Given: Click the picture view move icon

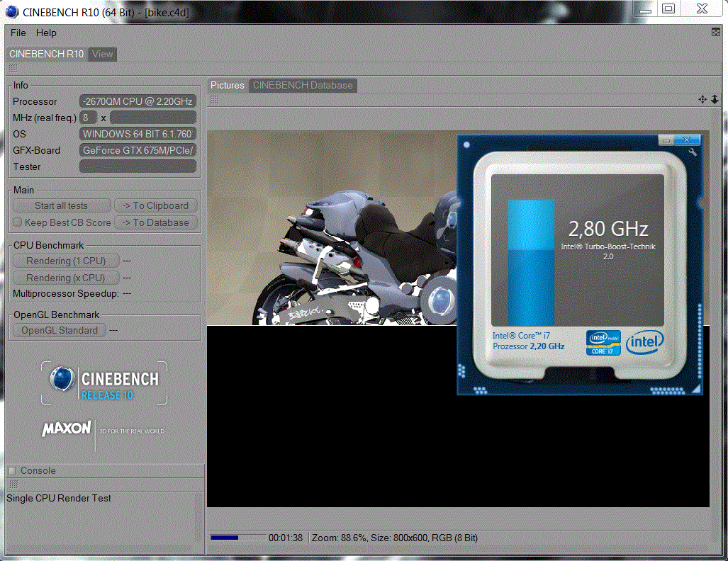Looking at the screenshot, I should click(x=702, y=99).
